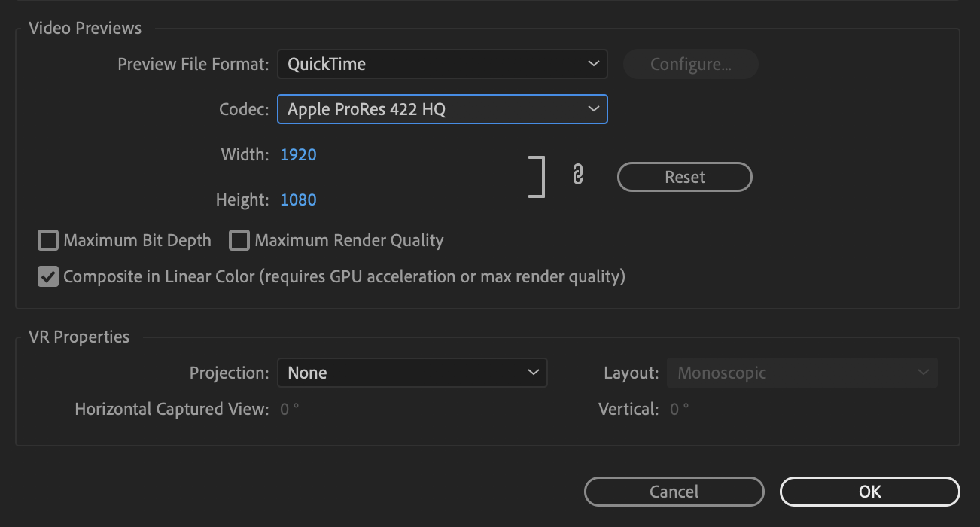Click the Horizontal Captured View value
The width and height of the screenshot is (980, 527).
click(289, 409)
